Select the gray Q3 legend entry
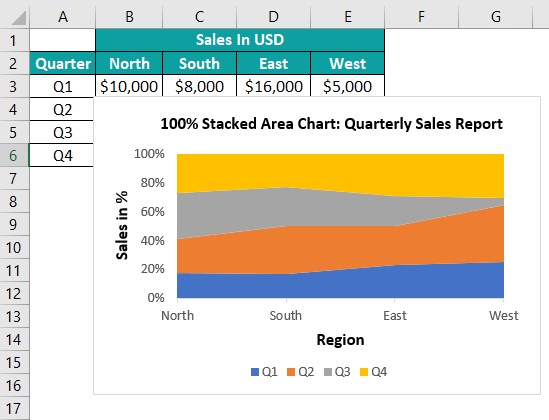The width and height of the screenshot is (549, 420). coord(337,372)
